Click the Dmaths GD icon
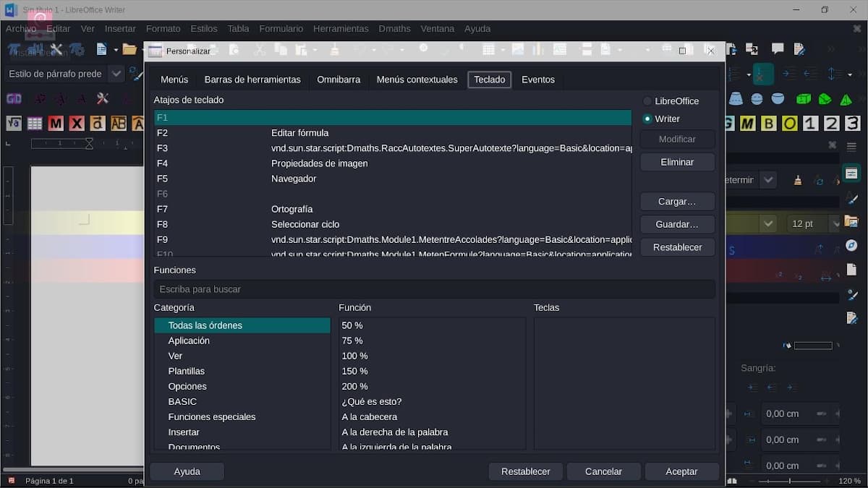 [x=14, y=98]
